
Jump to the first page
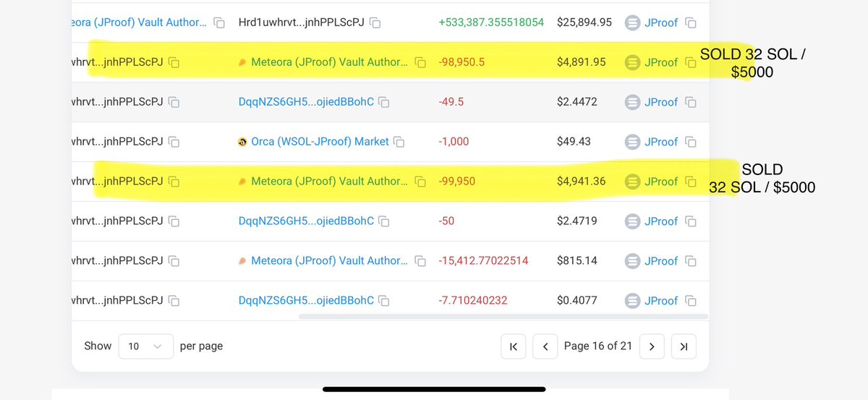tap(514, 346)
